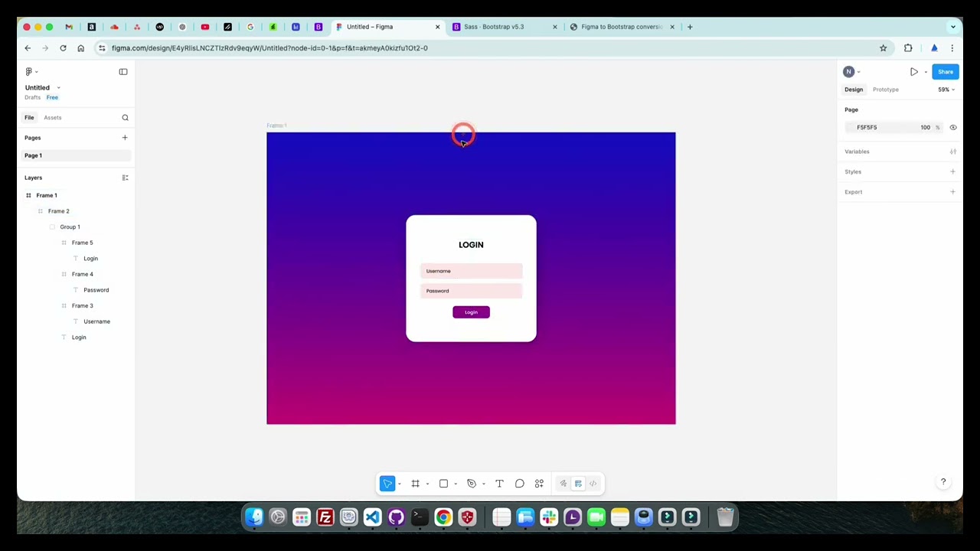This screenshot has height=551, width=980.
Task: Reload the browser page
Action: click(63, 48)
